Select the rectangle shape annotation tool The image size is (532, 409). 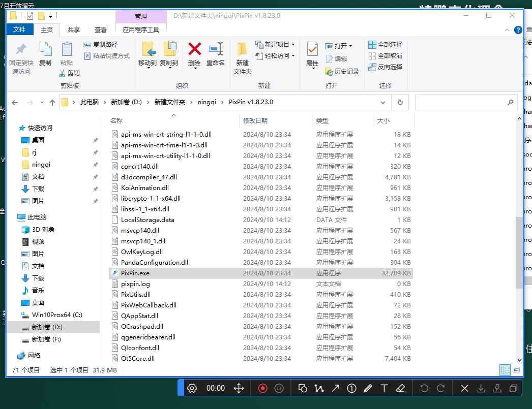[x=303, y=388]
